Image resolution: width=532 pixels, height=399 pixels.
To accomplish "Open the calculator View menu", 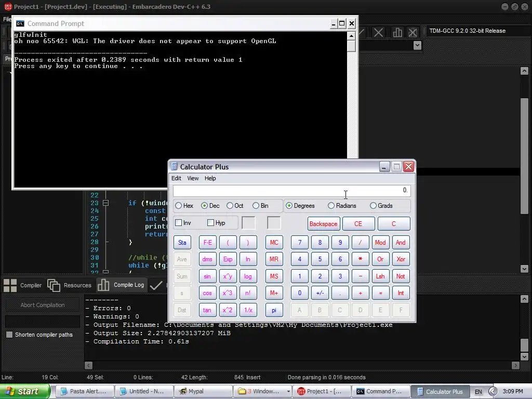I will point(193,178).
